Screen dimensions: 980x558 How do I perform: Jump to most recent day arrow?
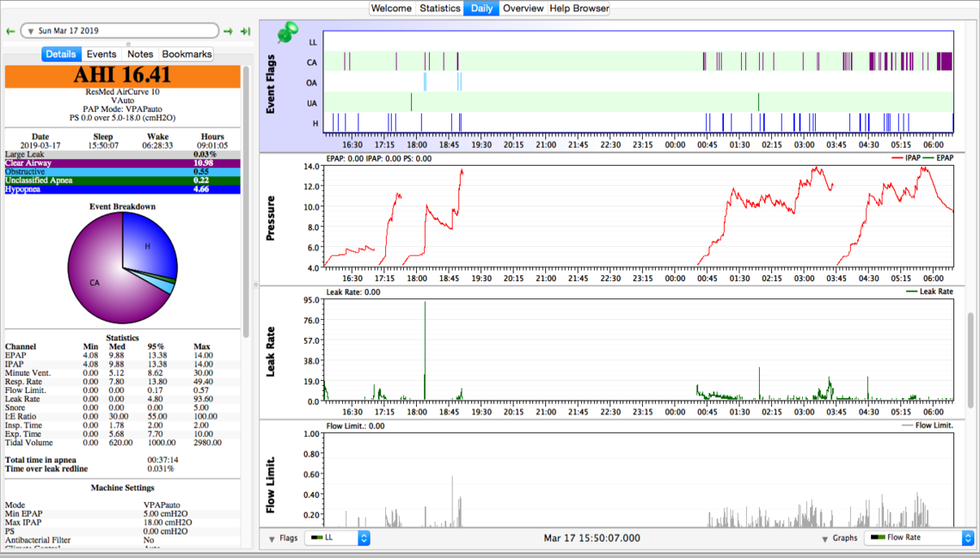[x=246, y=31]
